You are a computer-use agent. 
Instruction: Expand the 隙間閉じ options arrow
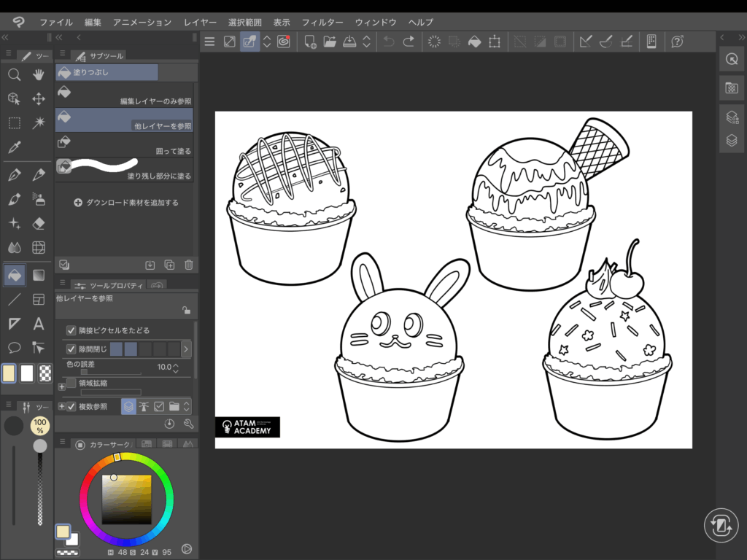tap(185, 349)
